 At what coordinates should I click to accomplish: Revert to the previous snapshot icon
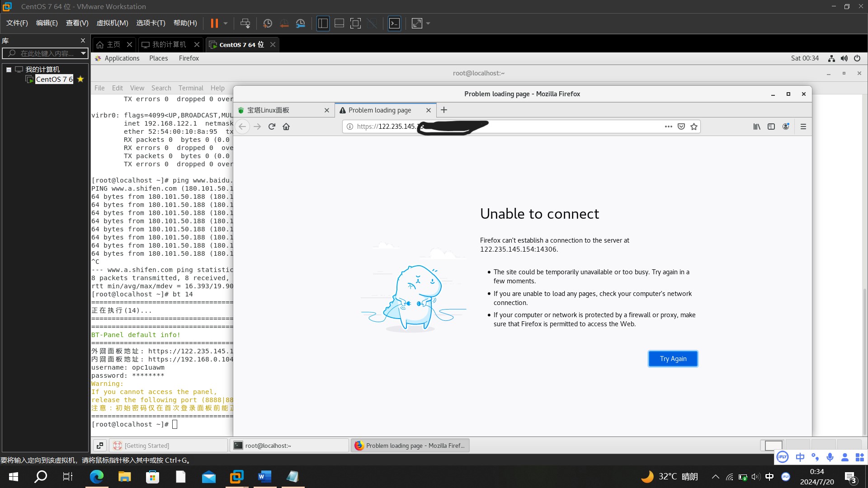[x=284, y=23]
